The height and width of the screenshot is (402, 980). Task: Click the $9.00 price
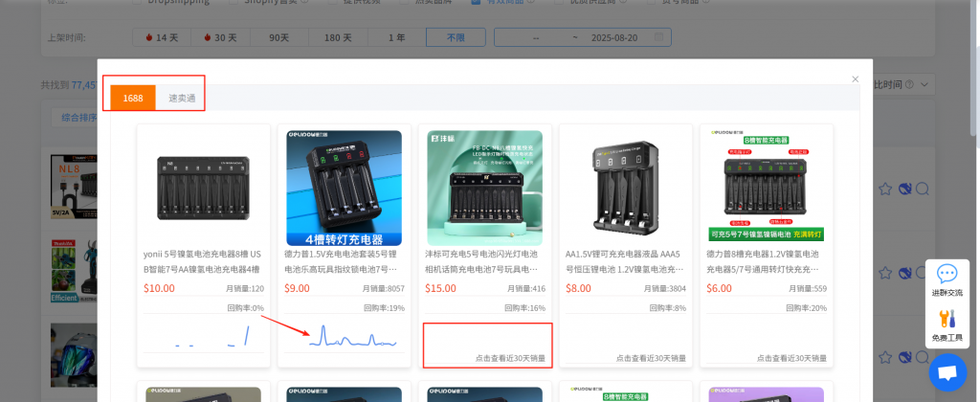297,288
